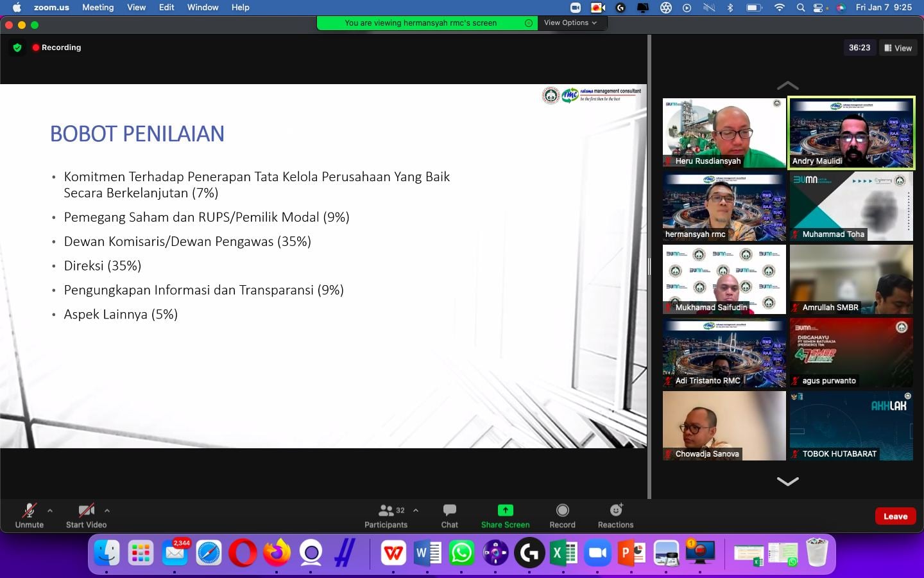Open the Meeting menu in menu bar
Viewport: 924px width, 578px height.
tap(98, 7)
